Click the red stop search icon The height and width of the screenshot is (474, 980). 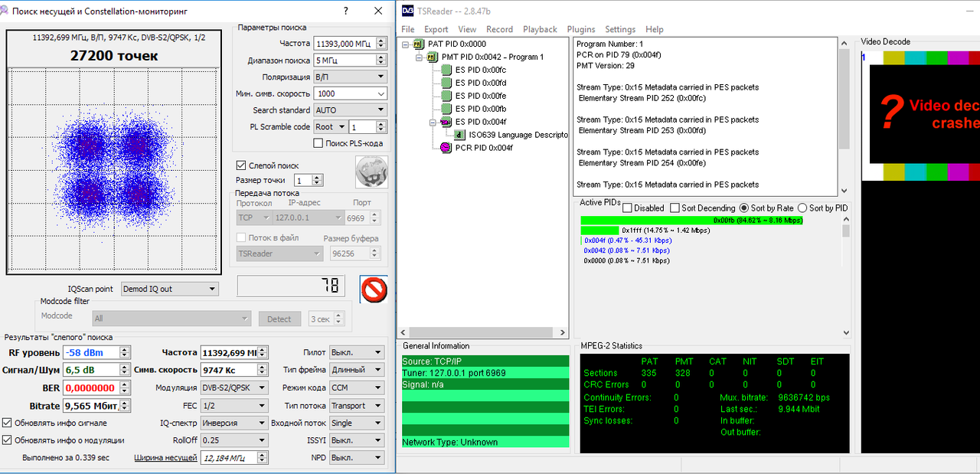click(x=374, y=289)
